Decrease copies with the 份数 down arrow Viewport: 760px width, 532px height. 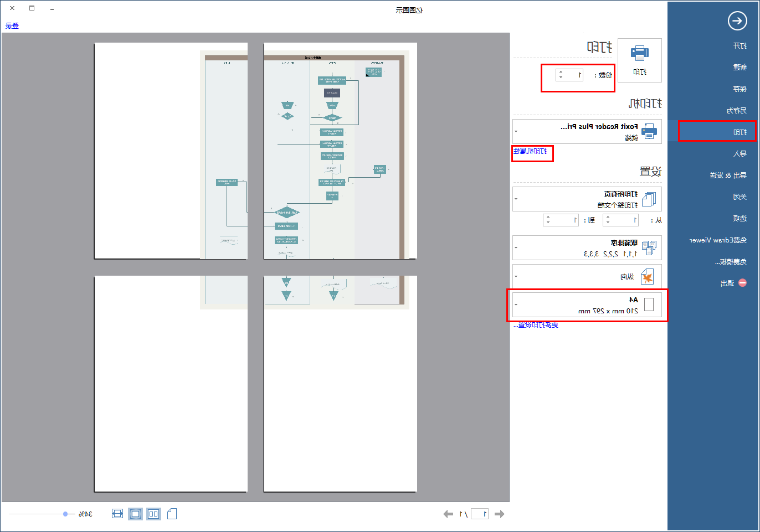(561, 78)
